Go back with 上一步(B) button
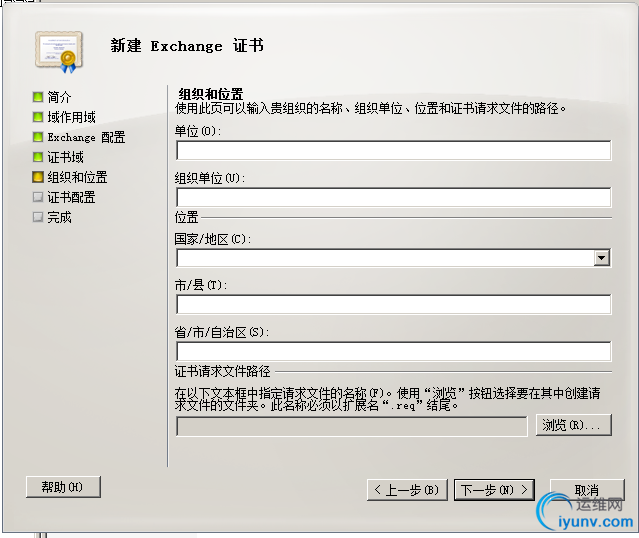639x538 pixels. coord(407,489)
